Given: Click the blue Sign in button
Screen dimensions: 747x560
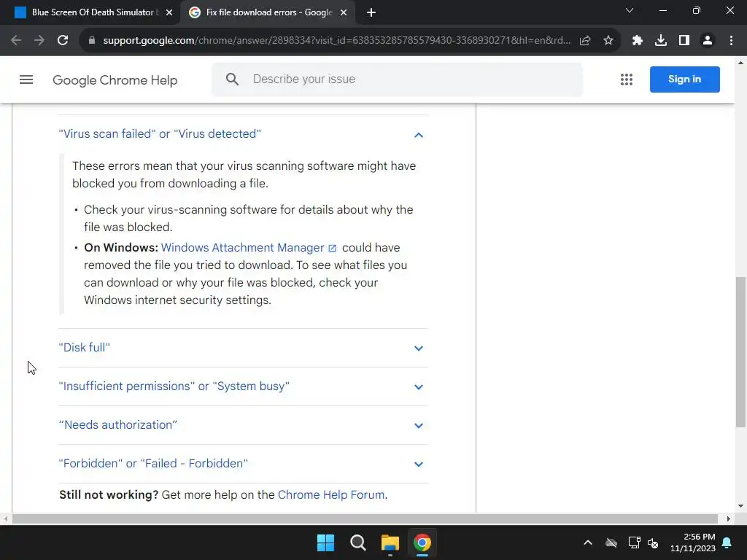Looking at the screenshot, I should click(684, 79).
